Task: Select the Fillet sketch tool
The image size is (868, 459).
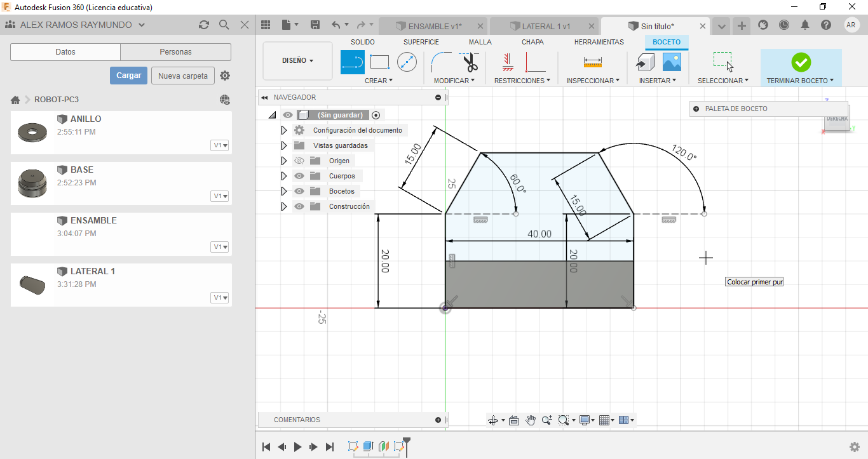Action: click(441, 62)
